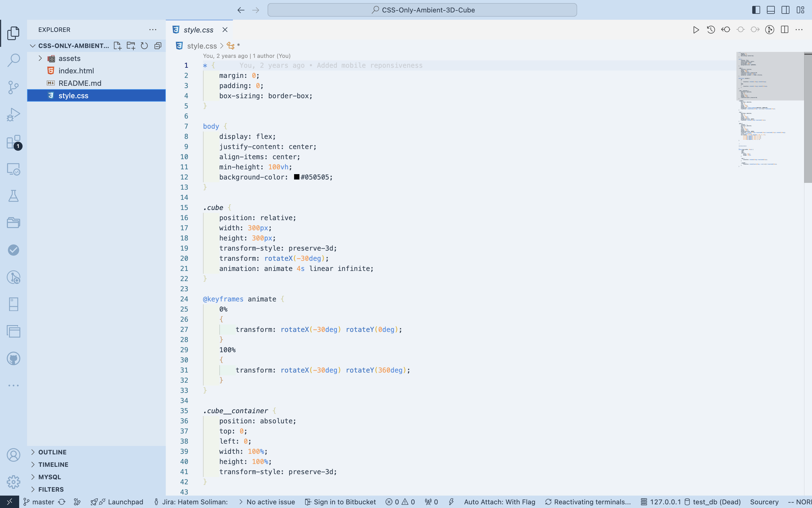The height and width of the screenshot is (508, 812).
Task: Open README.md in file tree
Action: tap(96, 83)
